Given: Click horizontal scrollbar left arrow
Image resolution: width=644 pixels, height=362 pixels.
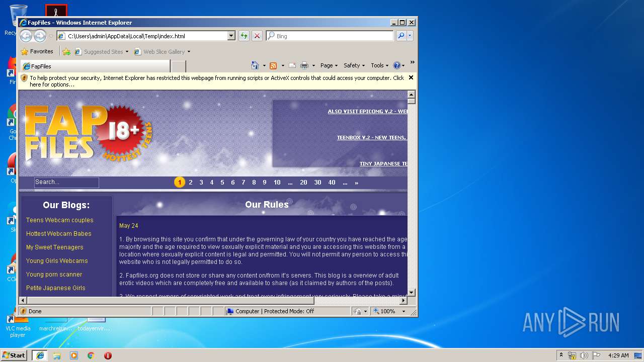Looking at the screenshot, I should (x=23, y=301).
